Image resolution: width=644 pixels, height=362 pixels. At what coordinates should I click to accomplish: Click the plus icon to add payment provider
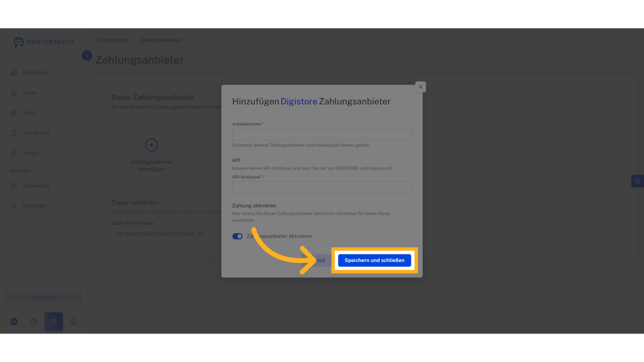152,145
